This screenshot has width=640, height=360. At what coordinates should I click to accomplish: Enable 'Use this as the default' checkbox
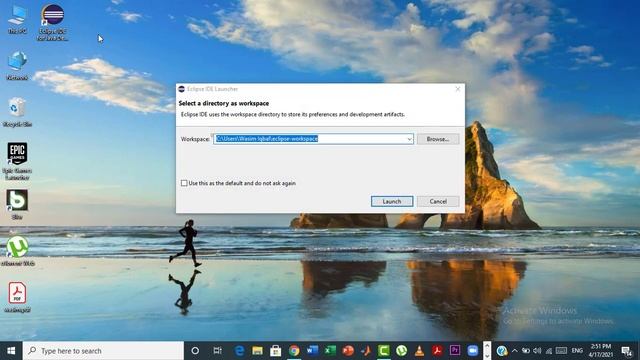click(184, 183)
